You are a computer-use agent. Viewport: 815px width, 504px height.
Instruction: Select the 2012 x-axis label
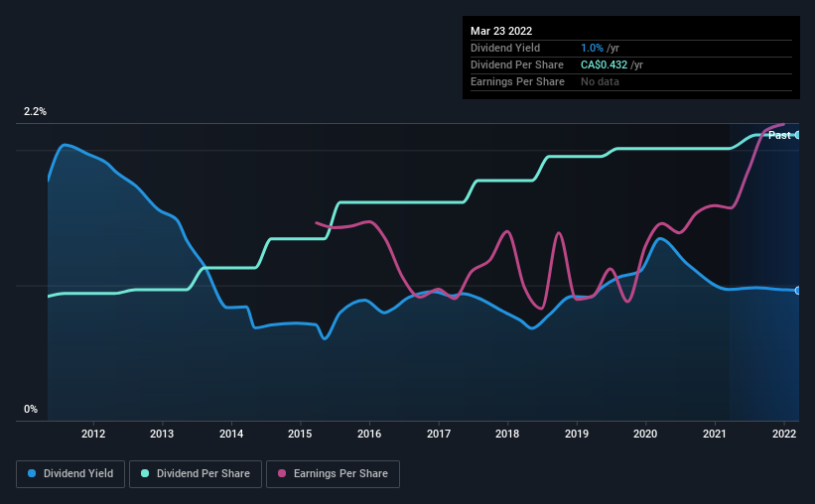[93, 434]
